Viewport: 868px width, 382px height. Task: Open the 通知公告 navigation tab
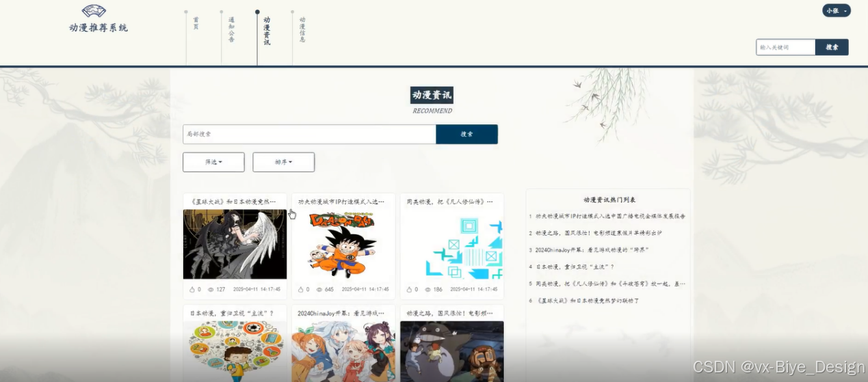(231, 29)
